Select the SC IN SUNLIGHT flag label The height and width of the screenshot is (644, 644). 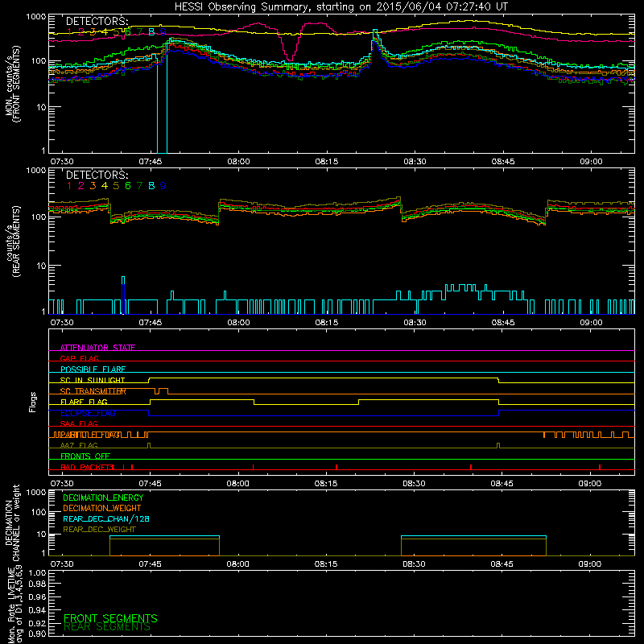point(93,380)
